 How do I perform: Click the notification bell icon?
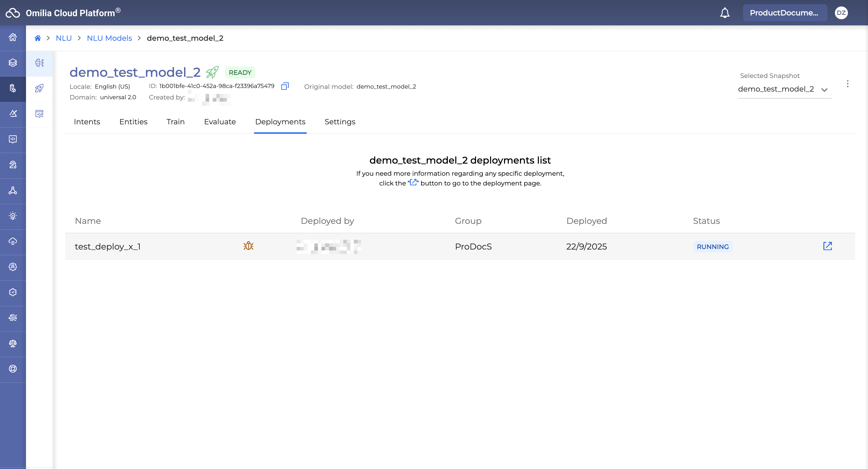click(724, 13)
